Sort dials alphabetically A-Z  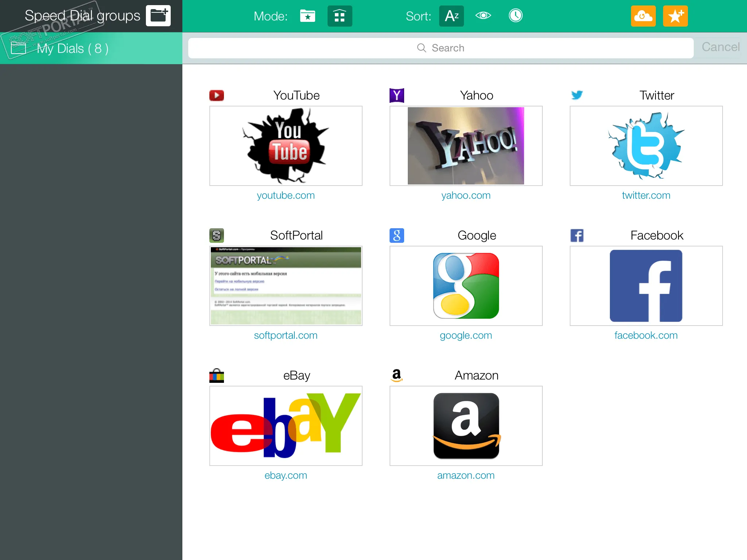[452, 16]
